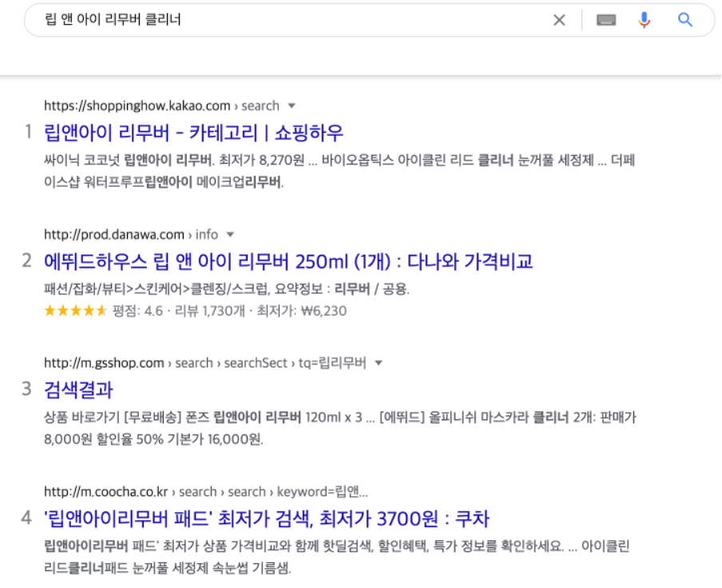Expand the dropdown arrow next to shoppinghow.kakao.com
The height and width of the screenshot is (588, 722).
pyautogui.click(x=292, y=106)
